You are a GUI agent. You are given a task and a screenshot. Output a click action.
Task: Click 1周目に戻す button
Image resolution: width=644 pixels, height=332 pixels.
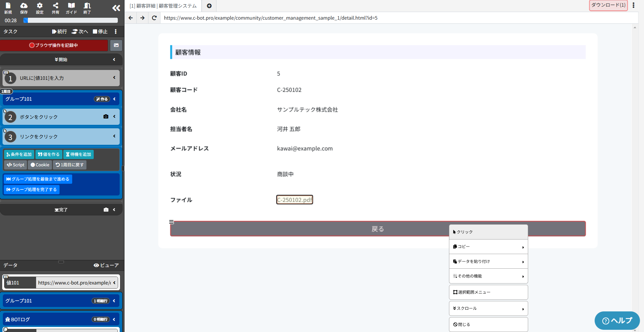coord(70,165)
